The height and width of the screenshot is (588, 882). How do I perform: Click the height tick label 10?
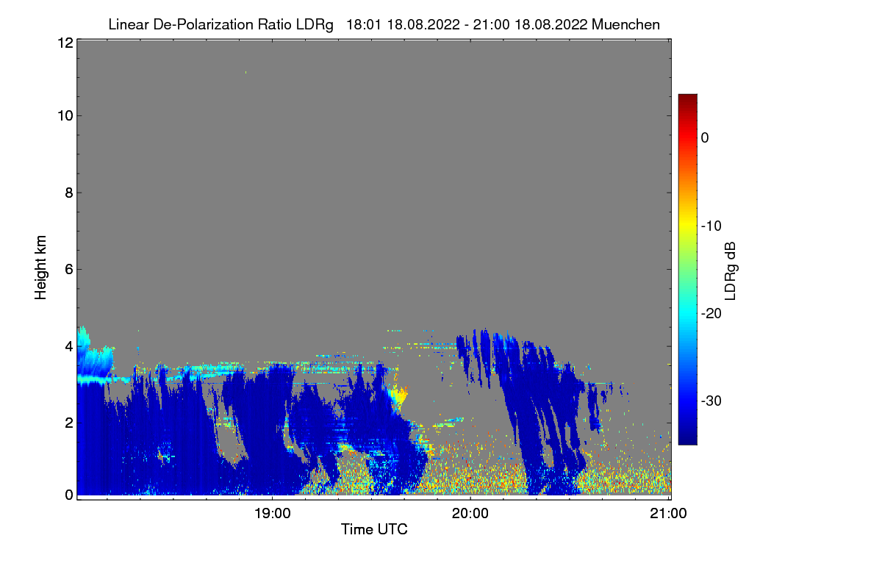[x=65, y=115]
